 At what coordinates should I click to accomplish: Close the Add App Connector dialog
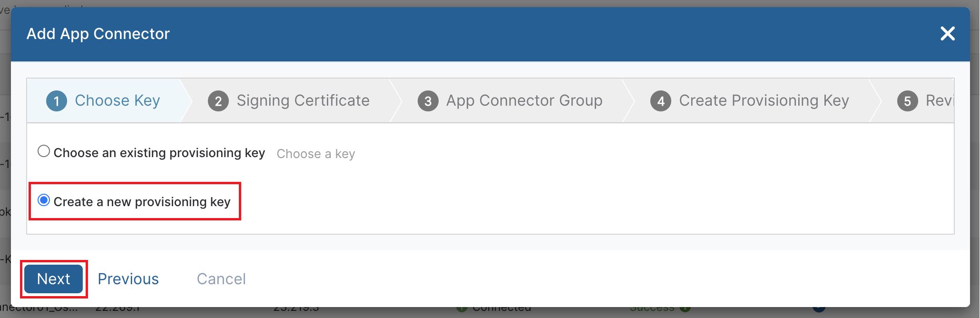[x=948, y=34]
